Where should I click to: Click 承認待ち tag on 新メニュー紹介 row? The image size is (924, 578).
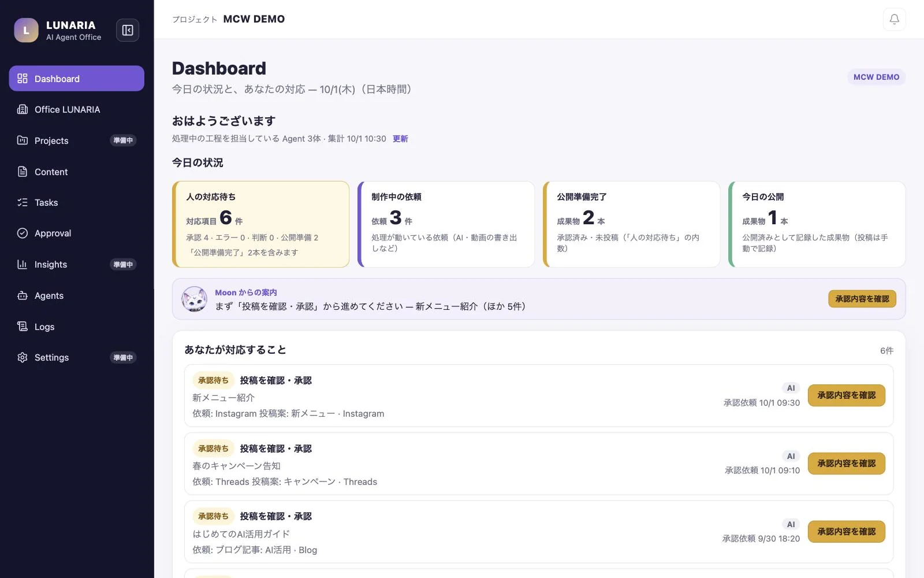tap(213, 380)
